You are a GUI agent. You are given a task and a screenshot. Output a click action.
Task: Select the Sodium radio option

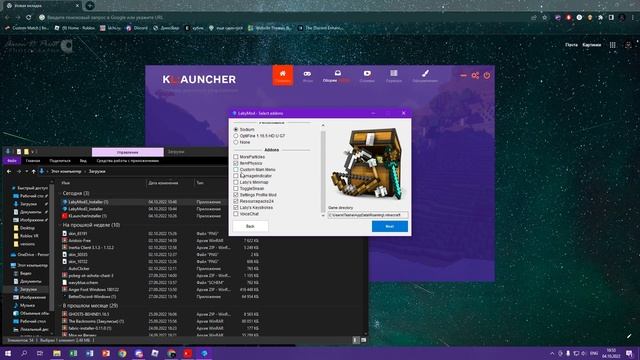pyautogui.click(x=236, y=129)
